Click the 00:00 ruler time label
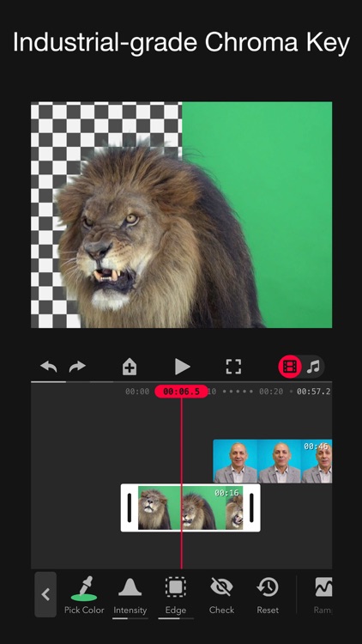Image resolution: width=362 pixels, height=644 pixels. [137, 392]
